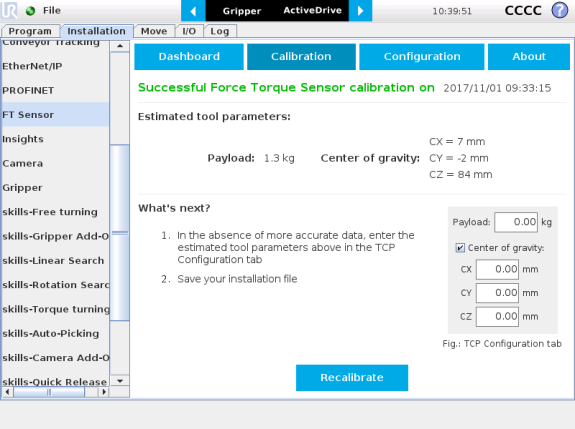Click the vertical scrollbar thumb in sidebar

[120, 232]
